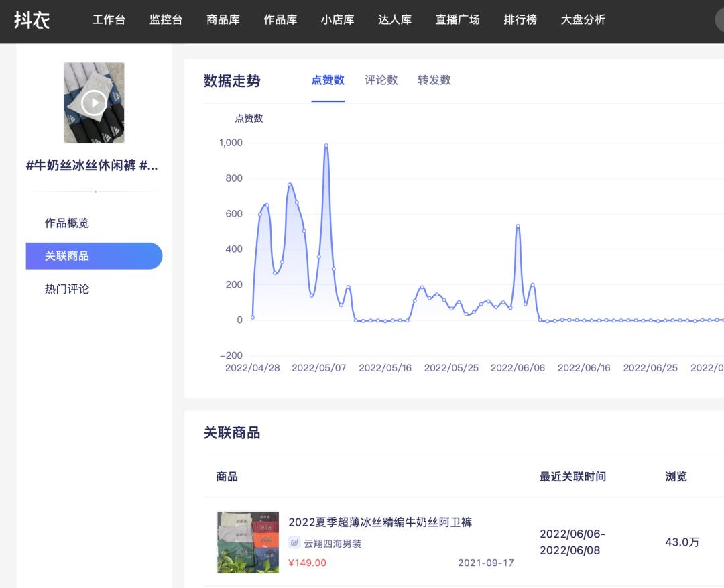Play the video in the sidebar thumbnail

click(94, 102)
